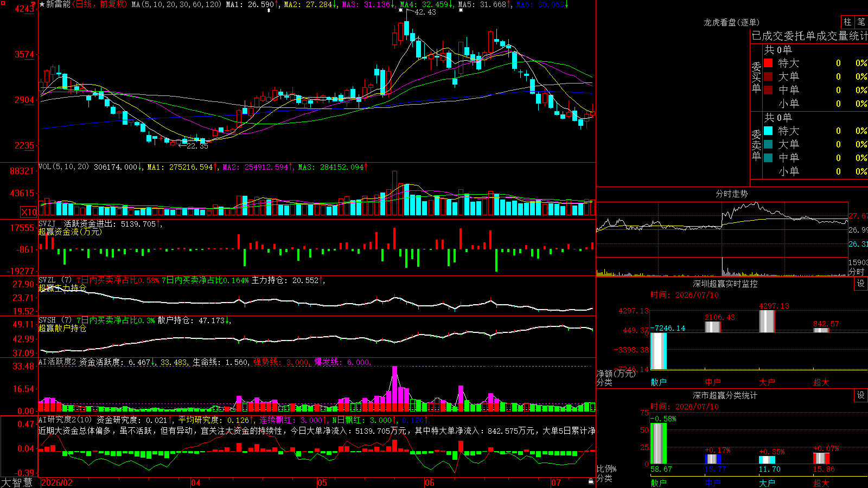Click the X10 volume scale indicator
This screenshot has height=488, width=868.
tap(29, 212)
